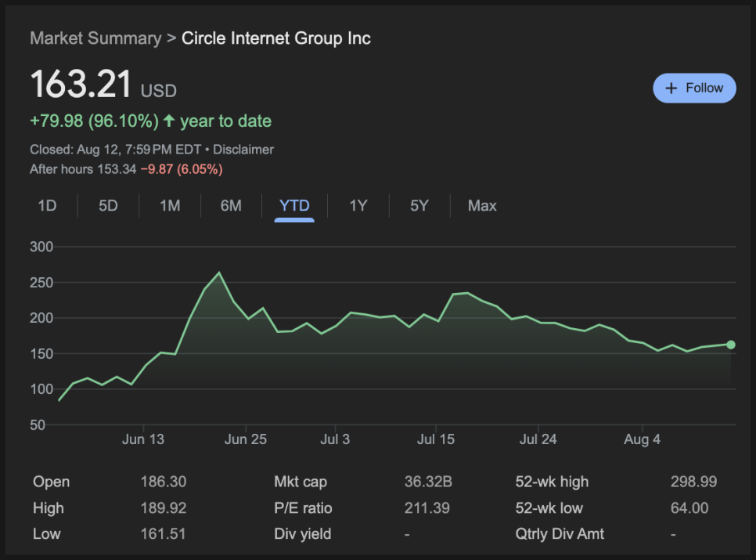Switch chart to 1D range
This screenshot has width=756, height=560.
pyautogui.click(x=47, y=206)
